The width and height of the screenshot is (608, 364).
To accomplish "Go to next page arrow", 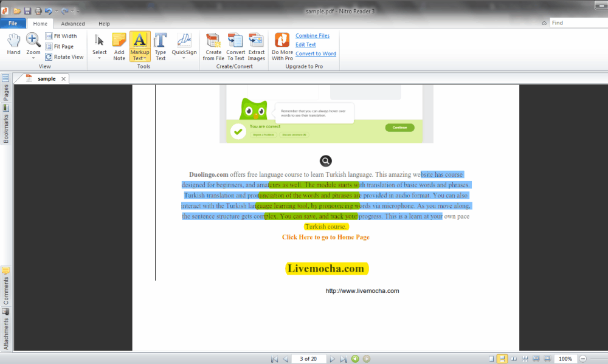I will click(333, 359).
